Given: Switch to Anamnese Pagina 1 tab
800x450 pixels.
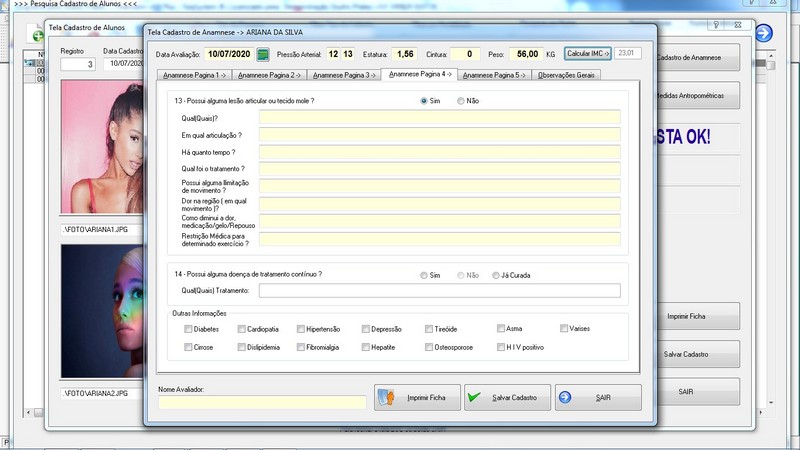Looking at the screenshot, I should pyautogui.click(x=194, y=75).
